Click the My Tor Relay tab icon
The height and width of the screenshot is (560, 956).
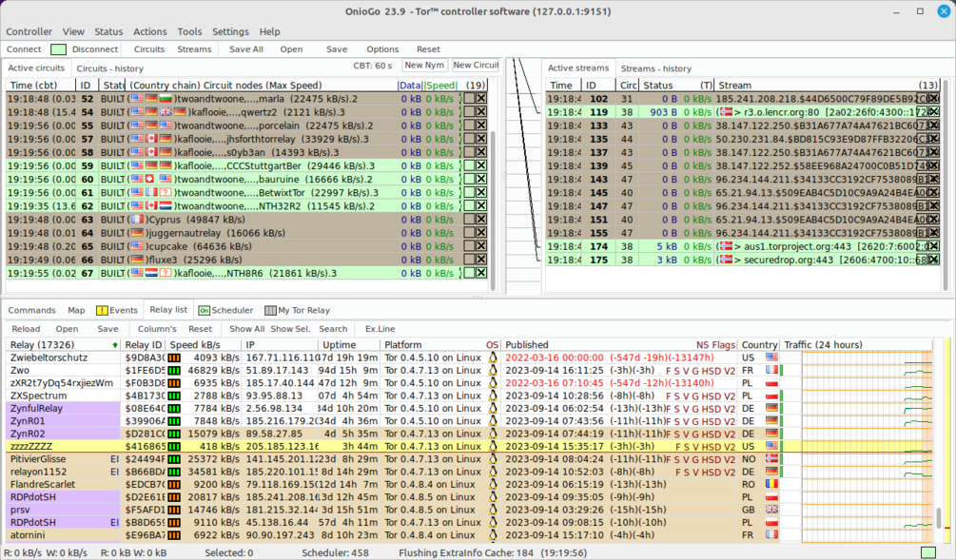pos(270,310)
